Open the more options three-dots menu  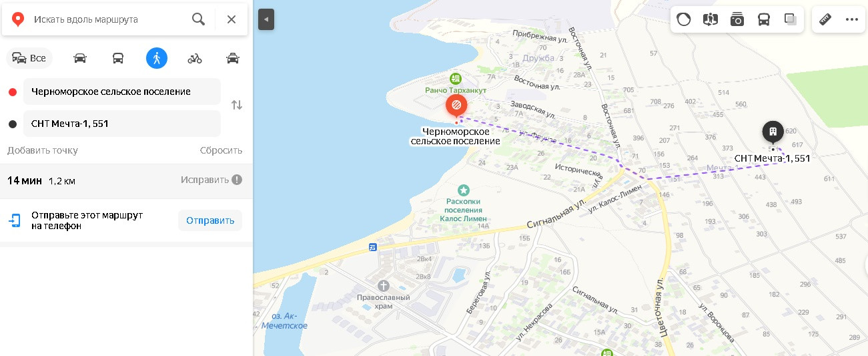coord(852,19)
